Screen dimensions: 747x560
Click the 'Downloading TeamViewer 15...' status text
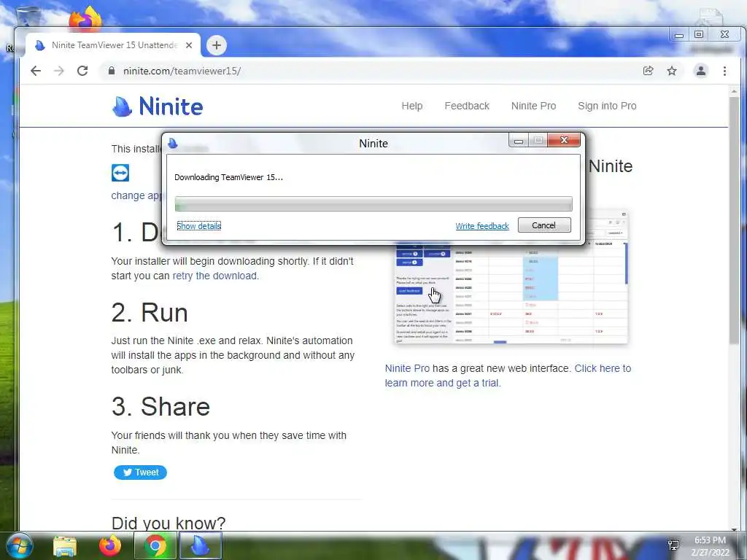tap(228, 177)
